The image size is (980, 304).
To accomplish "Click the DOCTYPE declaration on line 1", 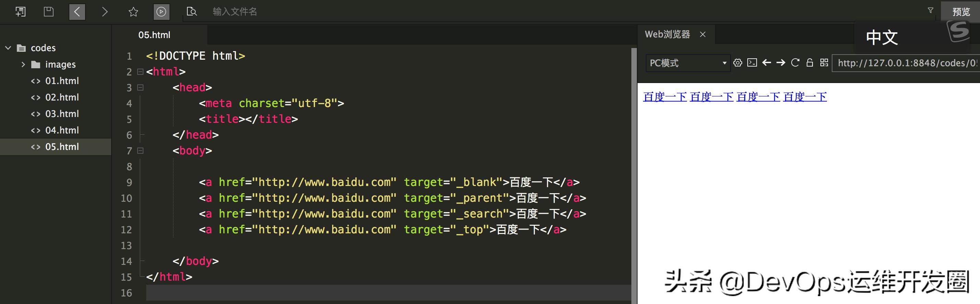I will coord(196,56).
